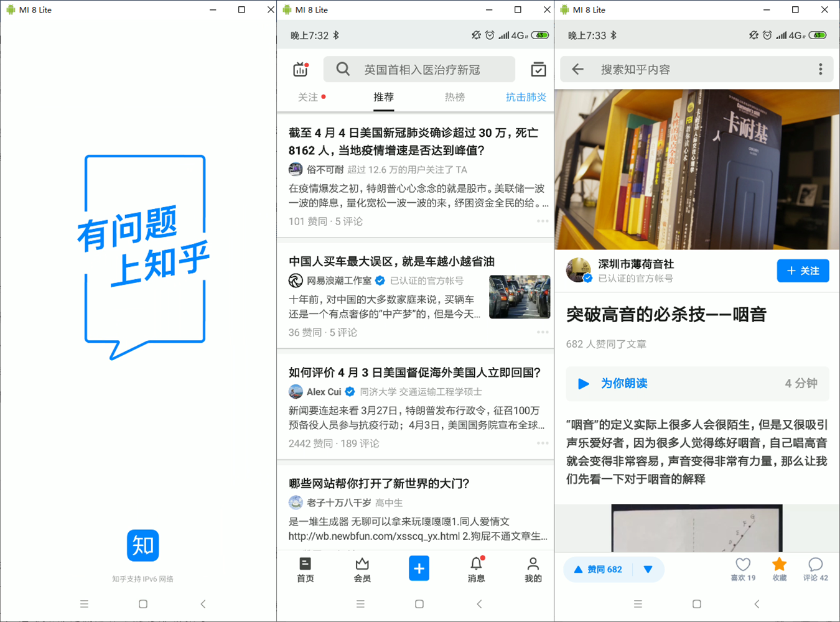Click the vocal diagram image in article
840x622 pixels.
pyautogui.click(x=697, y=527)
